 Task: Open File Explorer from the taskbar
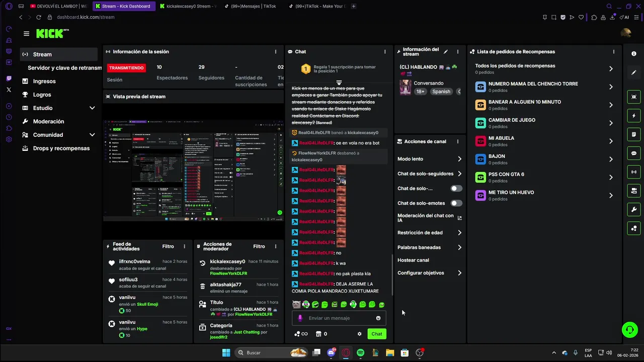[x=390, y=353]
